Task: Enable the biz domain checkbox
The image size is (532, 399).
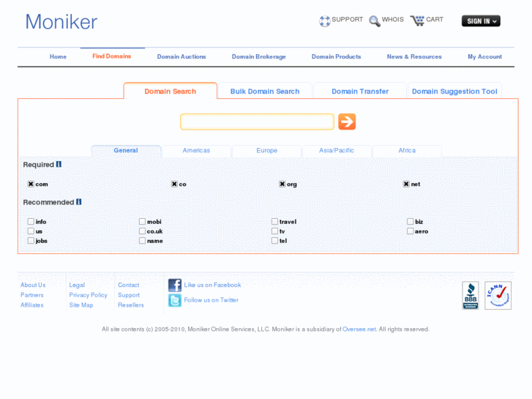Action: (x=411, y=221)
